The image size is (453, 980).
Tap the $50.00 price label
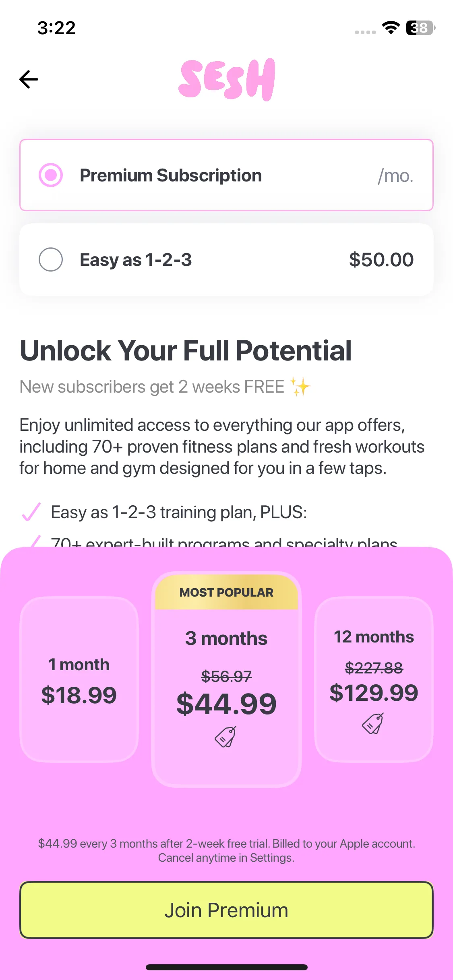381,259
